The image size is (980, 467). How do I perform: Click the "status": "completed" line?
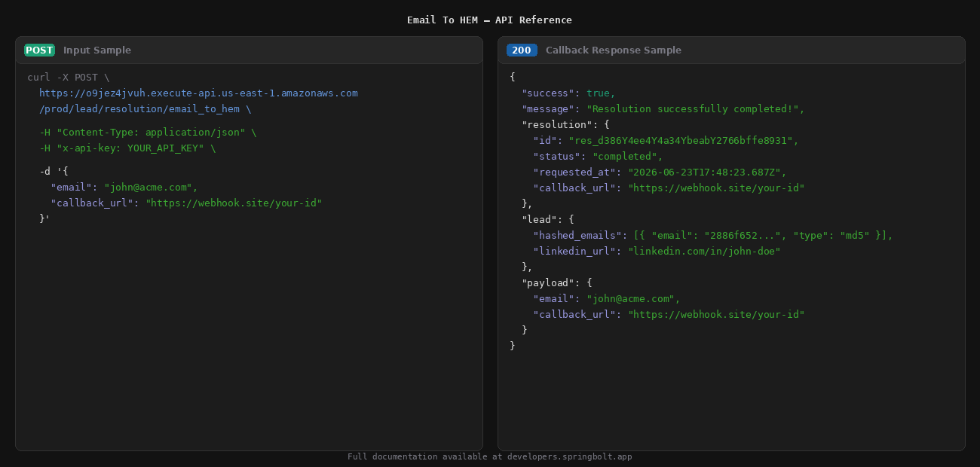click(598, 157)
